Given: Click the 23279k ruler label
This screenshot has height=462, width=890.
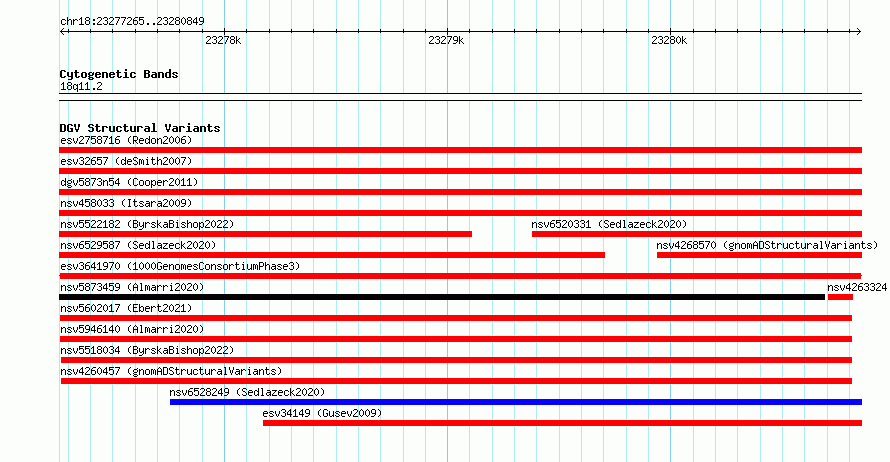Looking at the screenshot, I should click(x=446, y=40).
